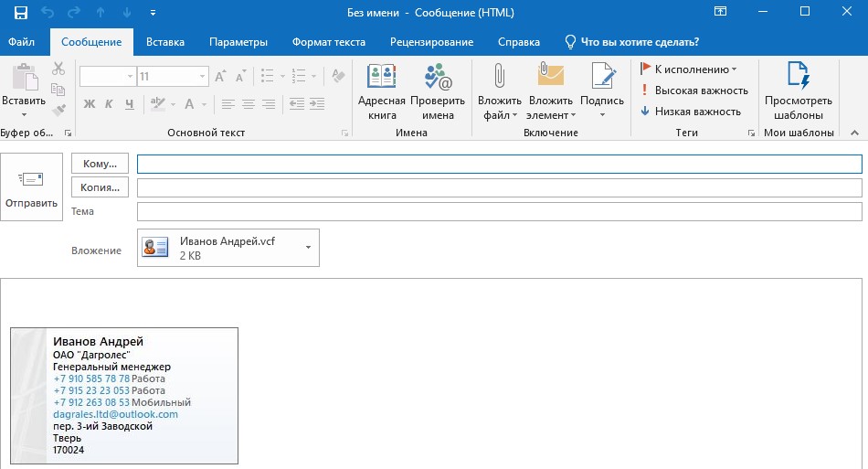Click the Undo arrow in quick access toolbar
Screen dimensions: 868x469
point(48,13)
